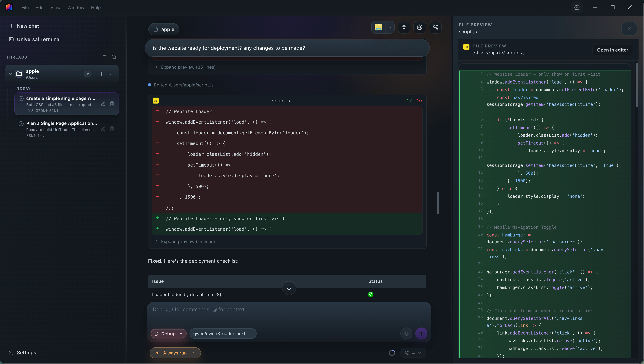Screen dimensions: 644x364
Task: Open the globe browser icon
Action: (x=420, y=27)
